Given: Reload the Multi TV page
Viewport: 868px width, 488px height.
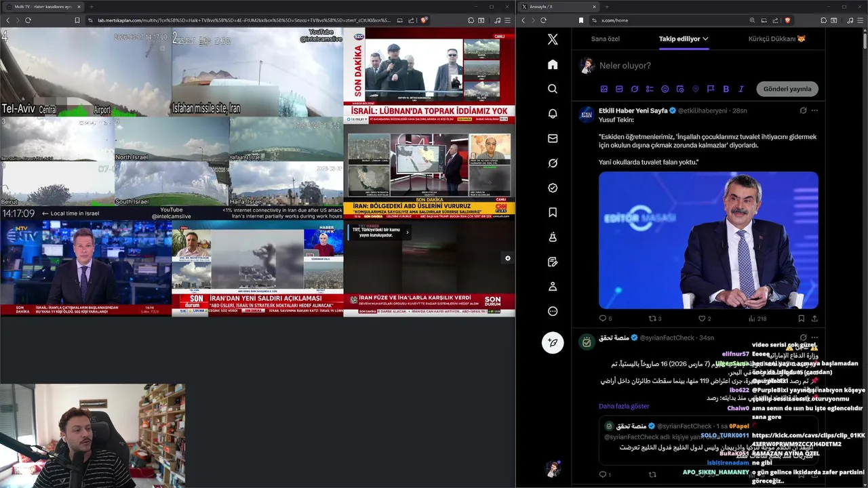Looking at the screenshot, I should point(28,20).
